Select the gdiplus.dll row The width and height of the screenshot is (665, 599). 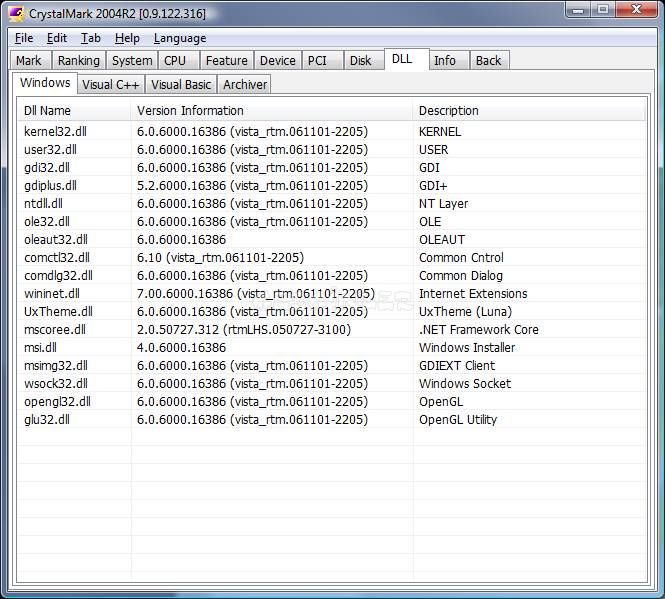(332, 185)
